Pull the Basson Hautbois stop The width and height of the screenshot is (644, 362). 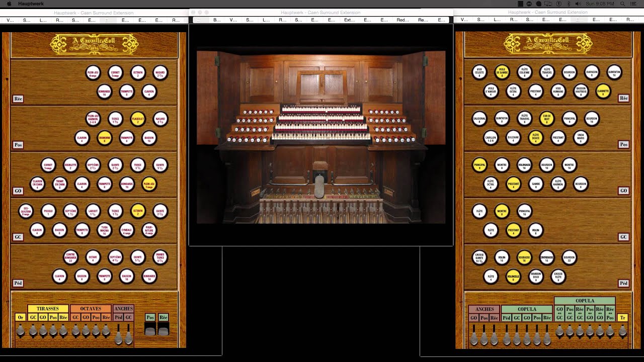[x=581, y=92]
